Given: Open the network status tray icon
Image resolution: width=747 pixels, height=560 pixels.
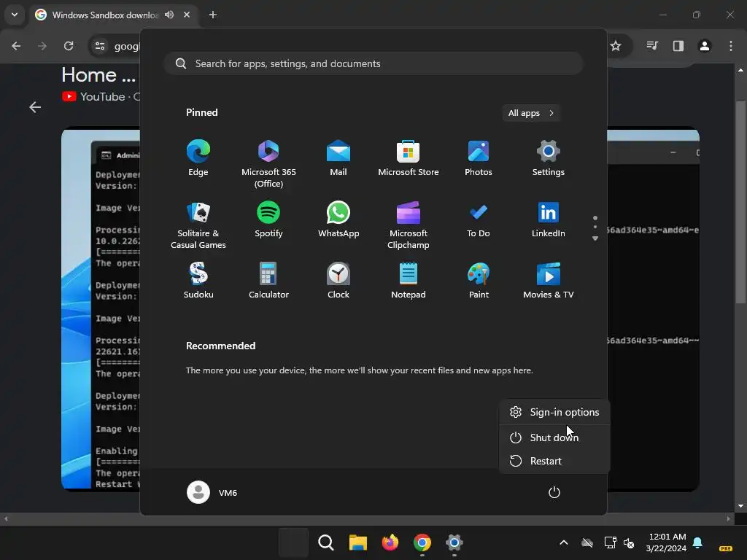Looking at the screenshot, I should (611, 542).
